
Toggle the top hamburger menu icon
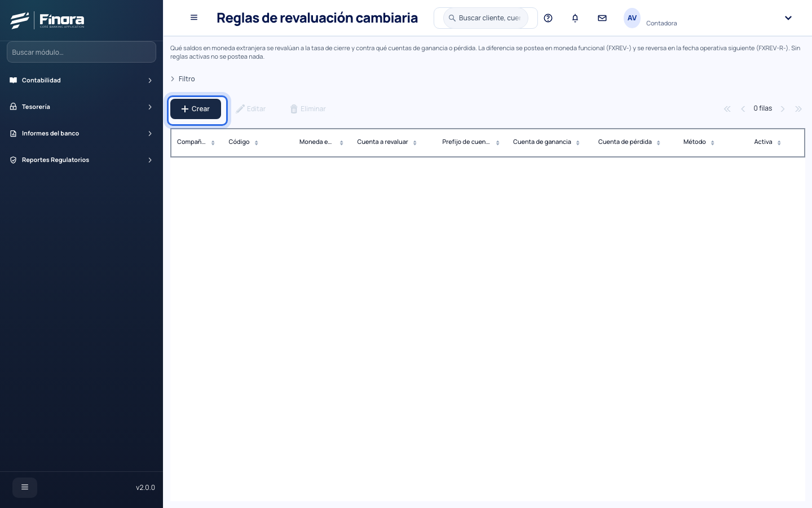point(194,17)
